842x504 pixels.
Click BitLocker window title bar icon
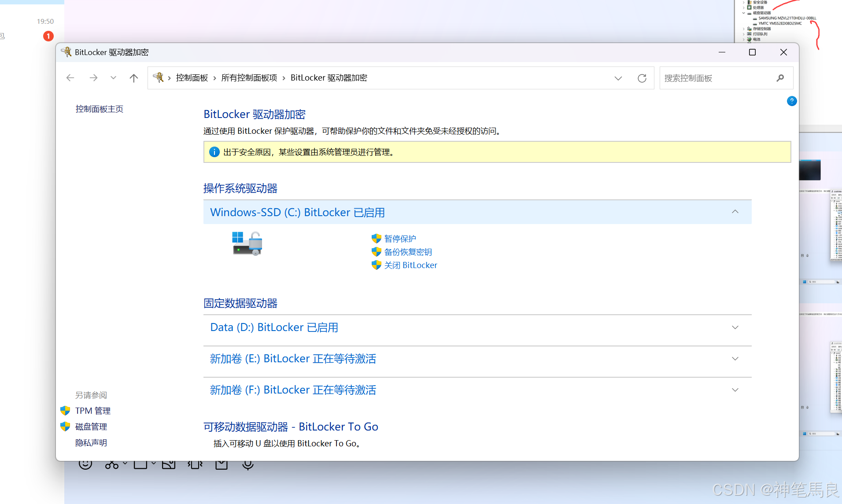click(x=66, y=52)
